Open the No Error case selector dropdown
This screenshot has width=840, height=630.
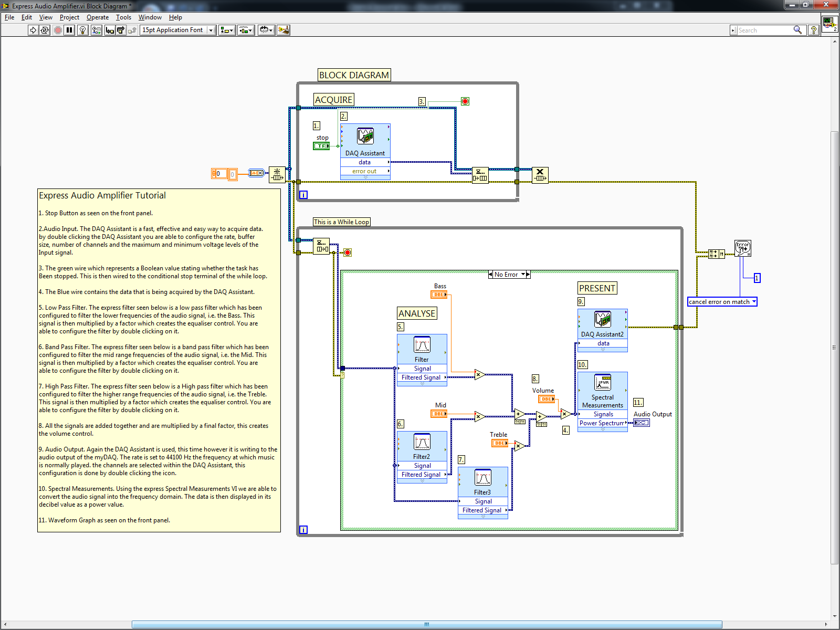pos(509,274)
